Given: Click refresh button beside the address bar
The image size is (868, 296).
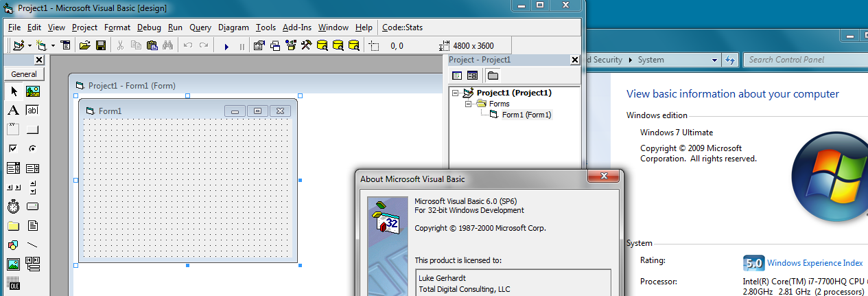Looking at the screenshot, I should pos(729,60).
